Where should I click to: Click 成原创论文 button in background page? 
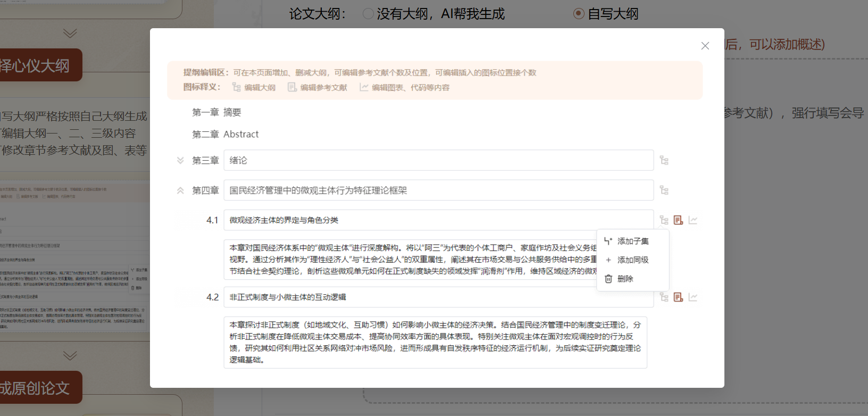(41, 388)
